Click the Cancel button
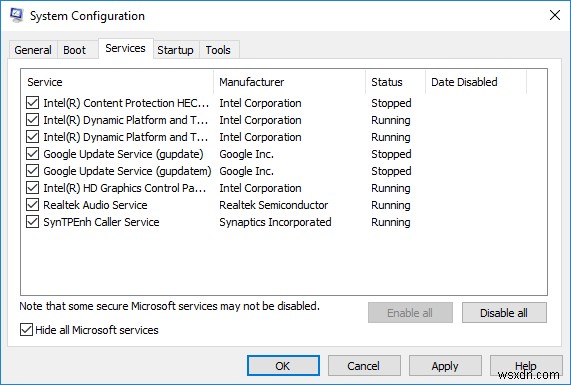571x385 pixels. (x=364, y=366)
